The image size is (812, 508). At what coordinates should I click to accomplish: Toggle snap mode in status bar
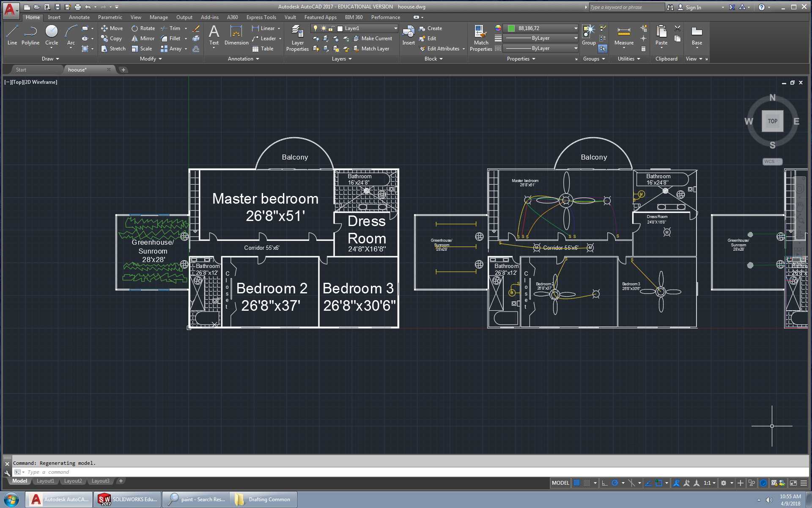[587, 483]
